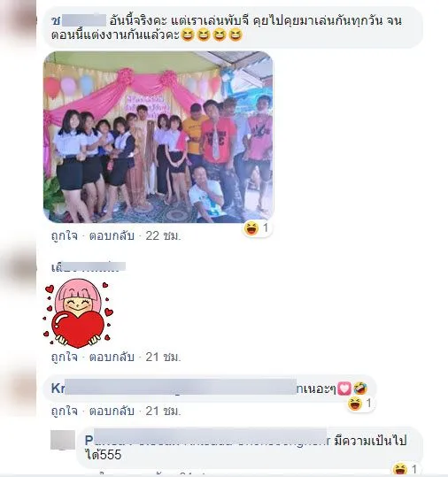Image resolution: width=448 pixels, height=477 pixels.
Task: Open the first commenter's name starting with ช
Action: (79, 20)
